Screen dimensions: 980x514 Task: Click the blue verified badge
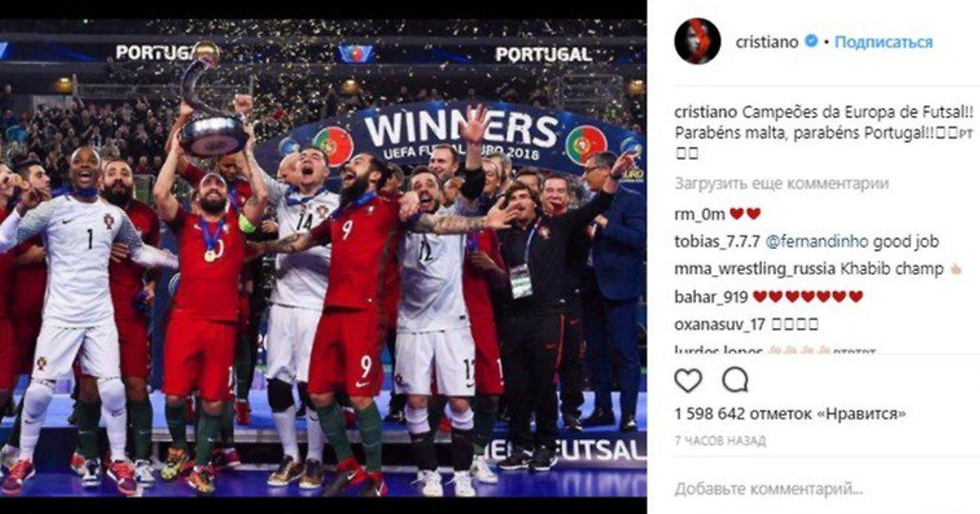tap(811, 41)
